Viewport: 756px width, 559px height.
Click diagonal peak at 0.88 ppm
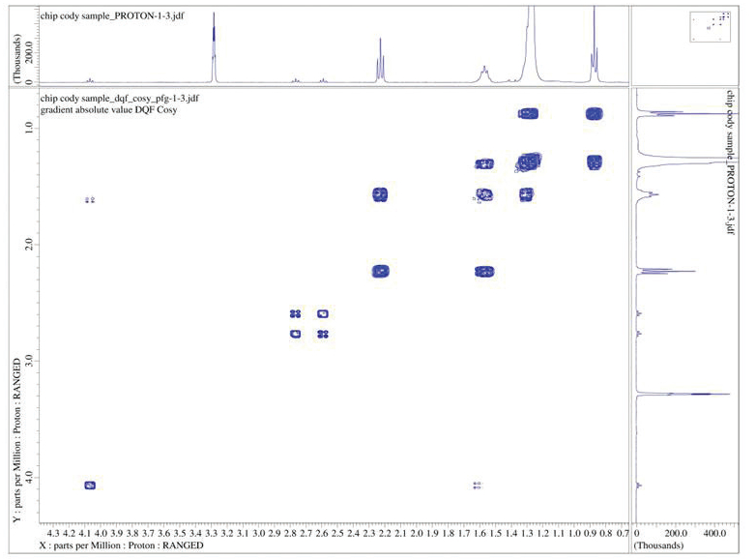tap(594, 113)
